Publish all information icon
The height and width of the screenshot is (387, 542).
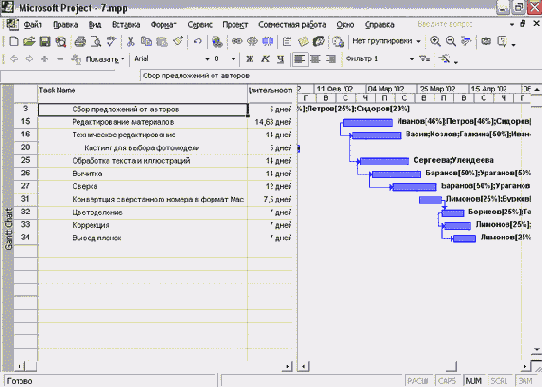pos(338,42)
